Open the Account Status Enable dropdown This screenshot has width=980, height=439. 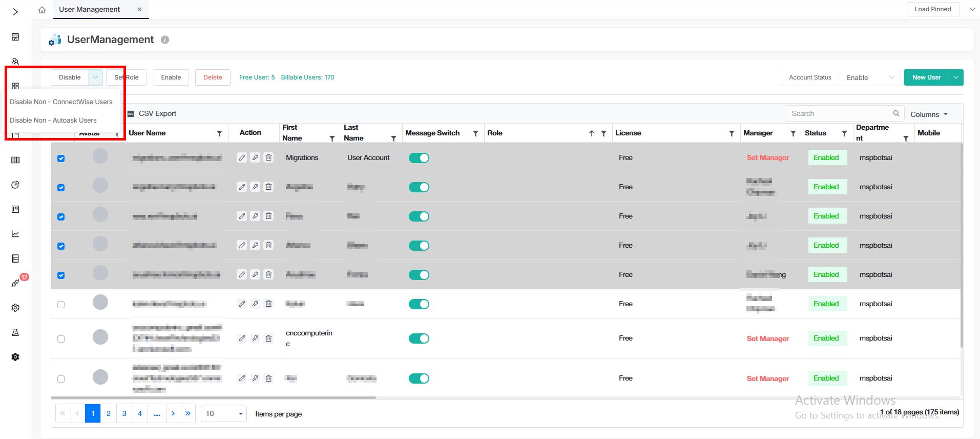(x=870, y=77)
